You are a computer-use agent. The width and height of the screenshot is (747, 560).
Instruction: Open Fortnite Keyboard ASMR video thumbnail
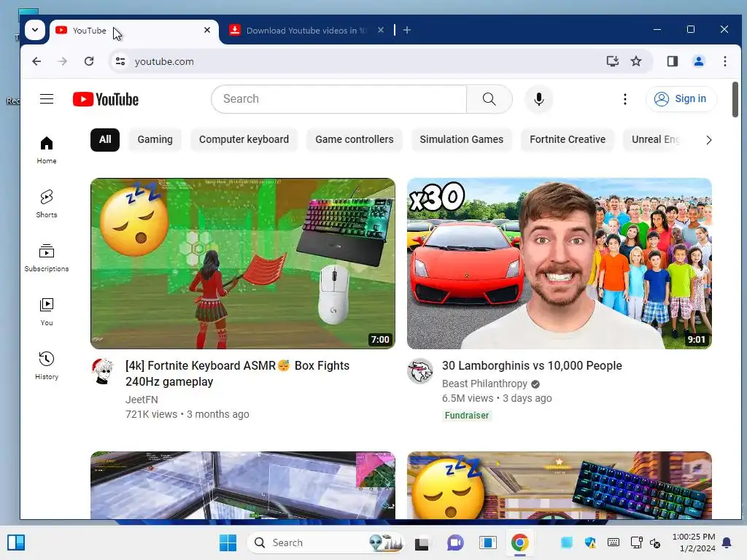point(242,263)
